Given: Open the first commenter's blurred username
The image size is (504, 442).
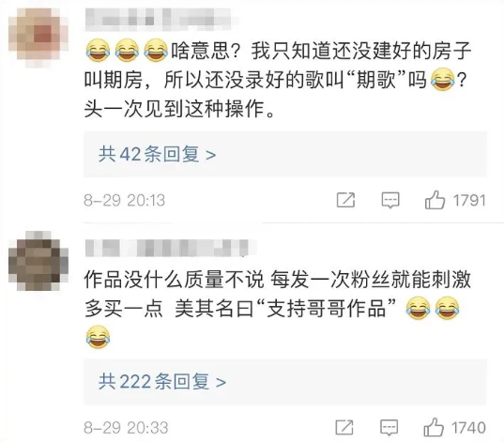Looking at the screenshot, I should [x=162, y=20].
